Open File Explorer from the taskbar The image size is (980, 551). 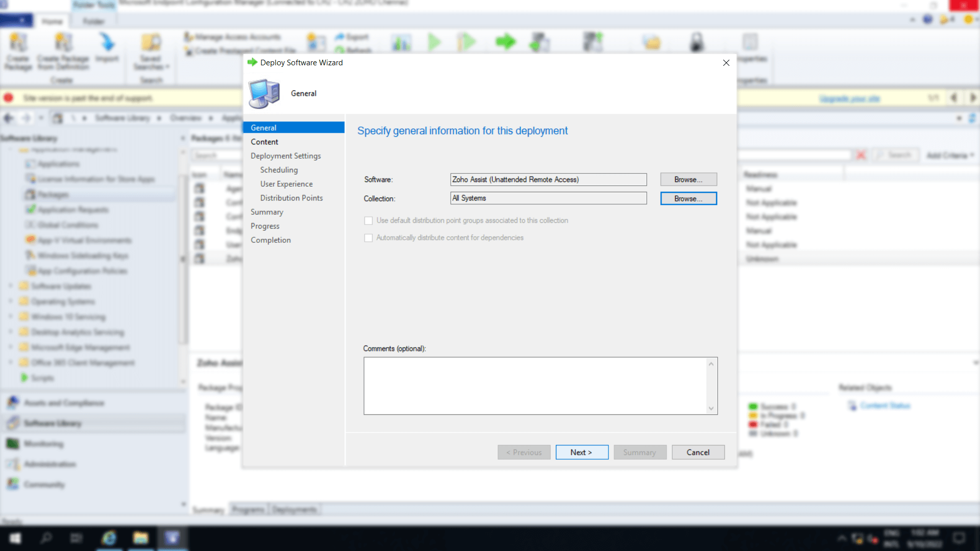[141, 538]
